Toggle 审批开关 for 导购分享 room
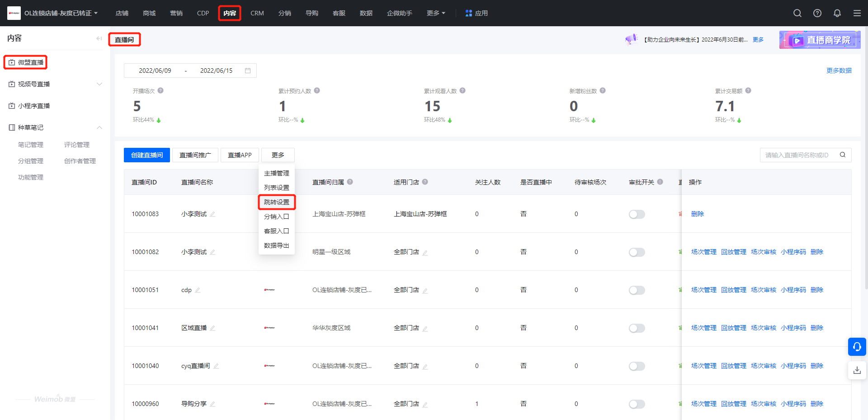Viewport: 868px width, 420px height. click(637, 404)
